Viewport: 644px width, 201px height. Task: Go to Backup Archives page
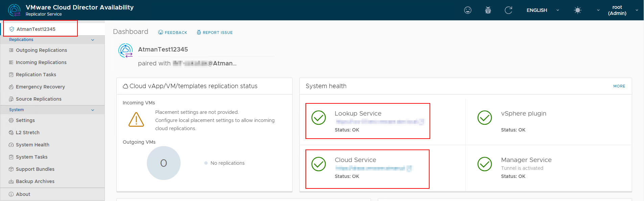click(x=35, y=181)
